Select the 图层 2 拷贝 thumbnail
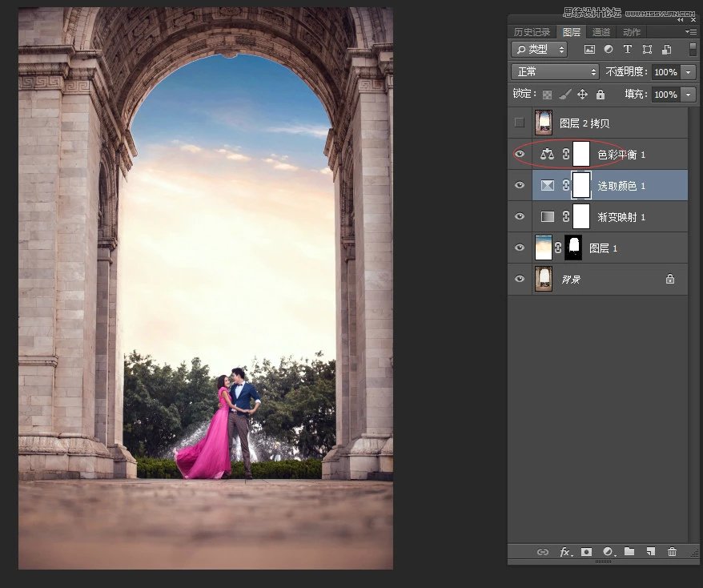 tap(544, 123)
